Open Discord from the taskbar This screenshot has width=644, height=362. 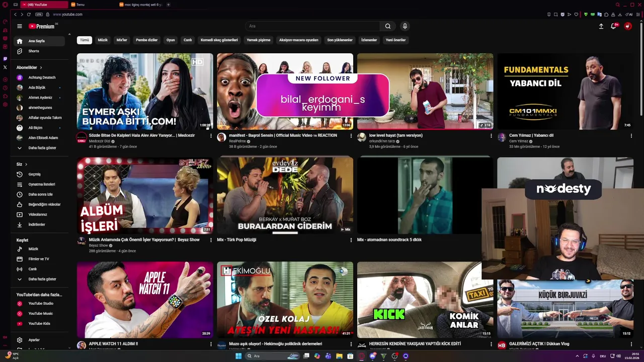click(x=373, y=356)
